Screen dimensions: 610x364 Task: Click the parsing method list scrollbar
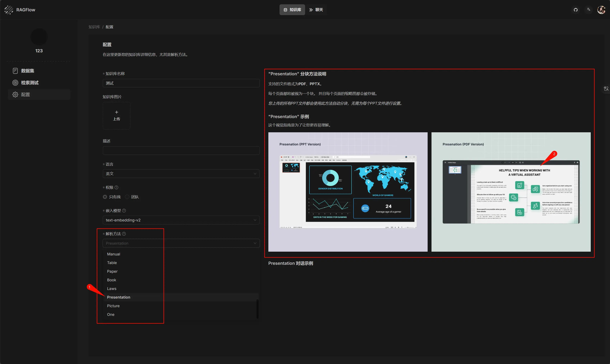[x=257, y=309]
